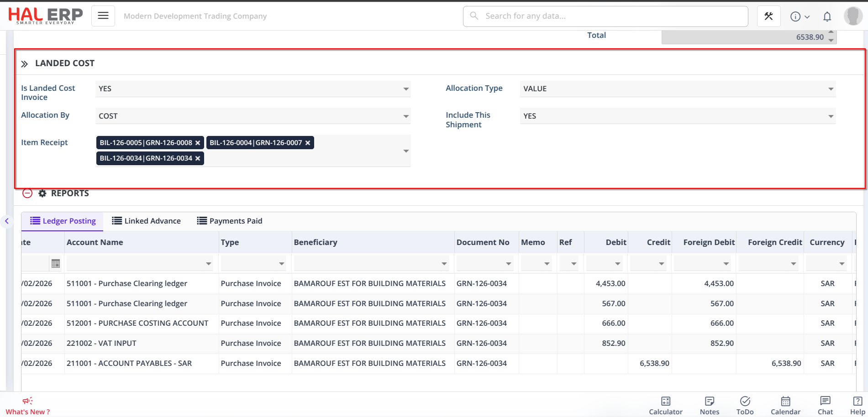This screenshot has height=417, width=868.
Task: Expand the Is Landed Cost Invoice dropdown
Action: [x=405, y=89]
